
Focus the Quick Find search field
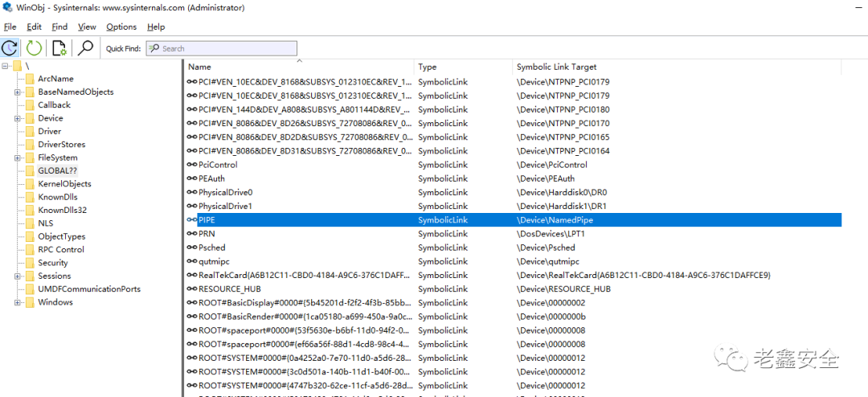pos(222,49)
